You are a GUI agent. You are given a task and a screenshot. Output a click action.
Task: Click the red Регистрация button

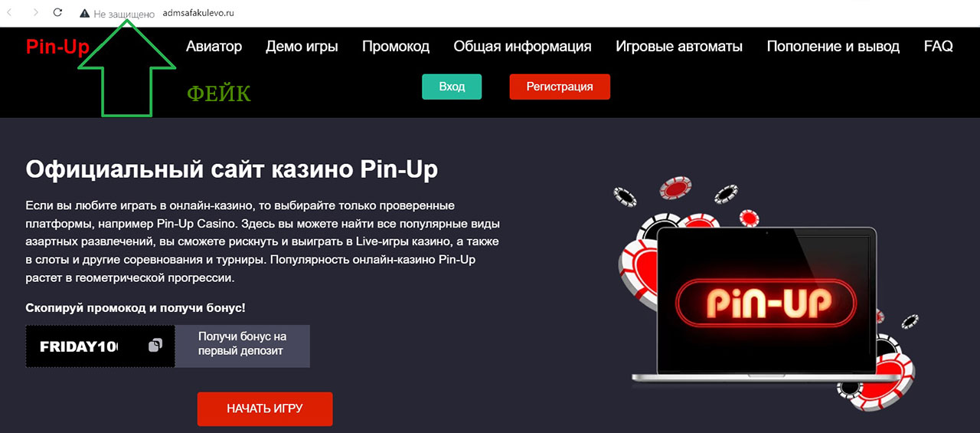pos(560,87)
